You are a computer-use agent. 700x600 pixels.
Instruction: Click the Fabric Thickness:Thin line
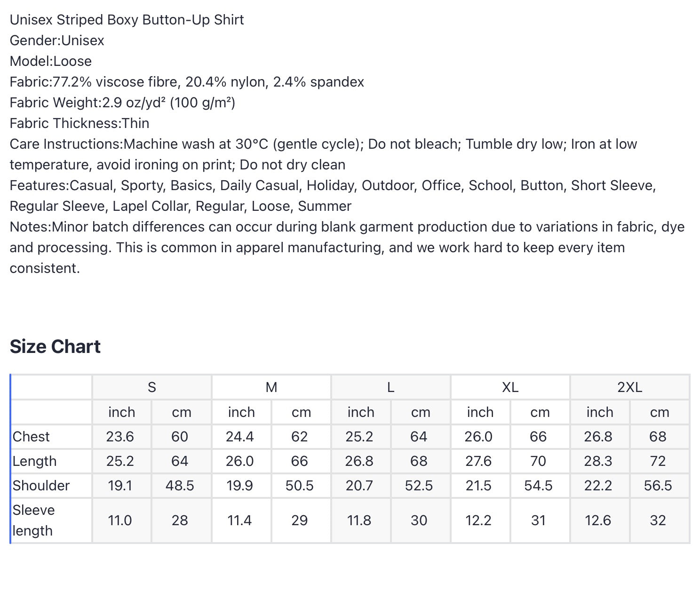[80, 123]
